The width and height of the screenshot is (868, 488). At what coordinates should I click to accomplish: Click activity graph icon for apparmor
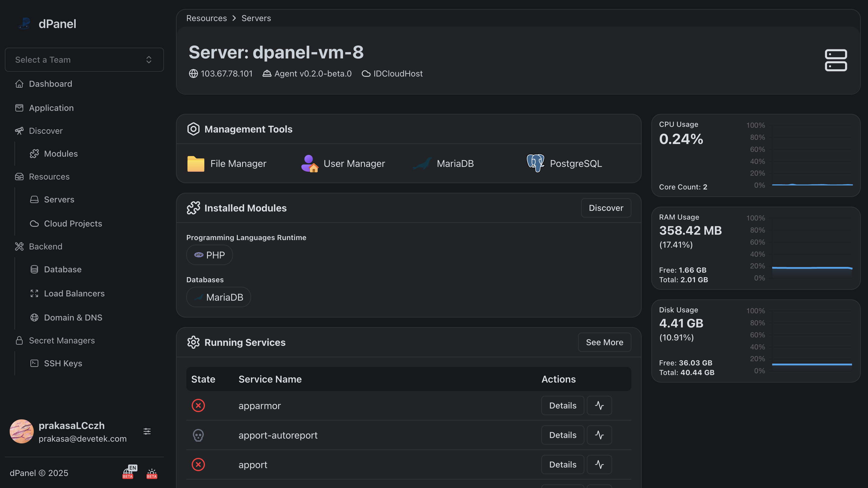[599, 405]
